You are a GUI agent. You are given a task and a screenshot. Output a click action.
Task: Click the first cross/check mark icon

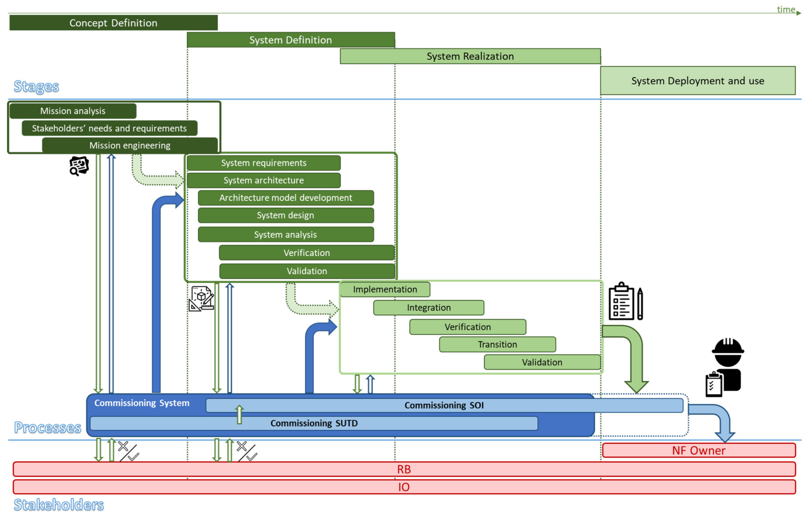tap(128, 451)
